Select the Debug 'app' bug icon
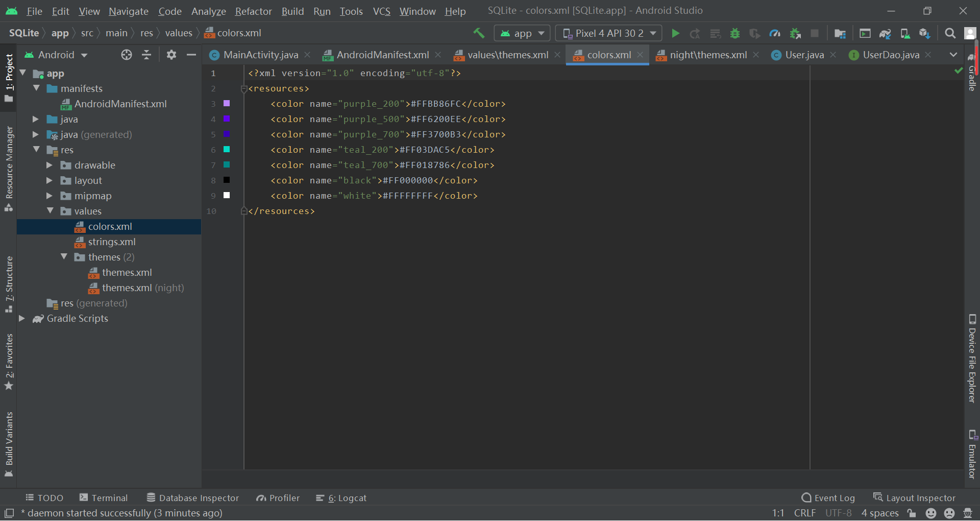Screen dimensions: 980x521 click(x=735, y=33)
